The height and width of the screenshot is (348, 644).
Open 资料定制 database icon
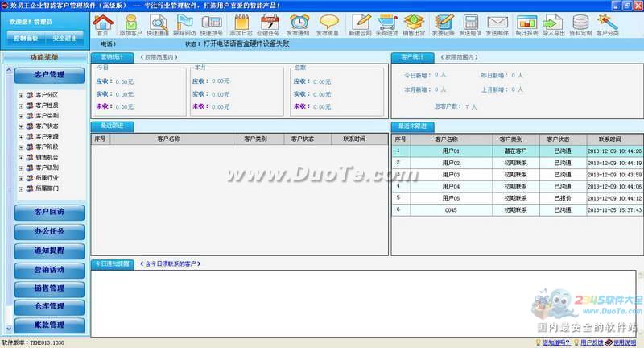pos(580,26)
